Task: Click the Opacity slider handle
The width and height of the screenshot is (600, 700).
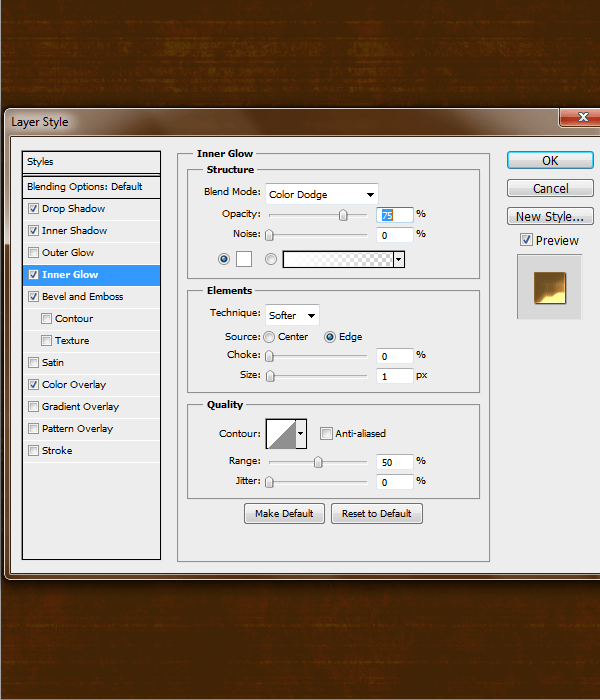Action: tap(343, 215)
